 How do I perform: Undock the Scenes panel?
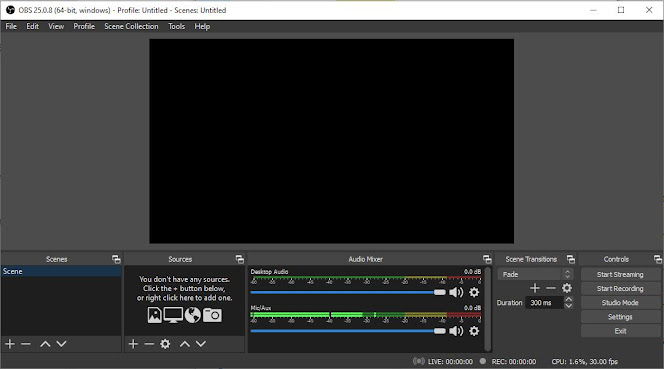pyautogui.click(x=116, y=259)
